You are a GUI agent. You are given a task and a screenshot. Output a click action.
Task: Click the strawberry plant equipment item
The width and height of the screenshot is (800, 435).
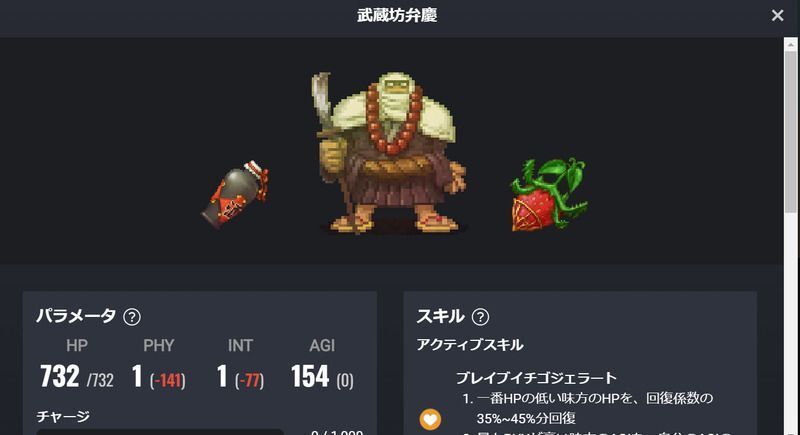pyautogui.click(x=549, y=194)
